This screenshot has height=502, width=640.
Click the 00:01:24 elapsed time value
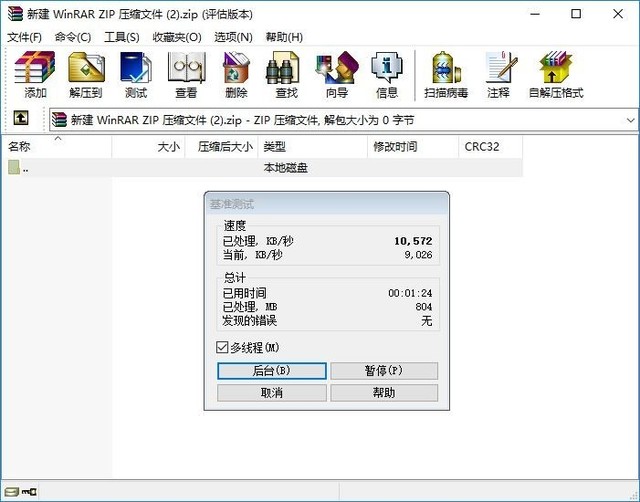point(410,293)
